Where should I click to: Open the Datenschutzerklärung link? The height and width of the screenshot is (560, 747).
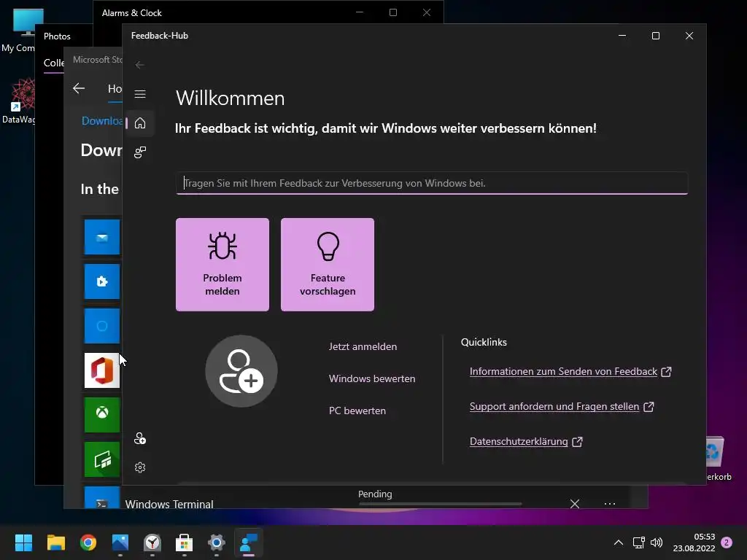(526, 441)
